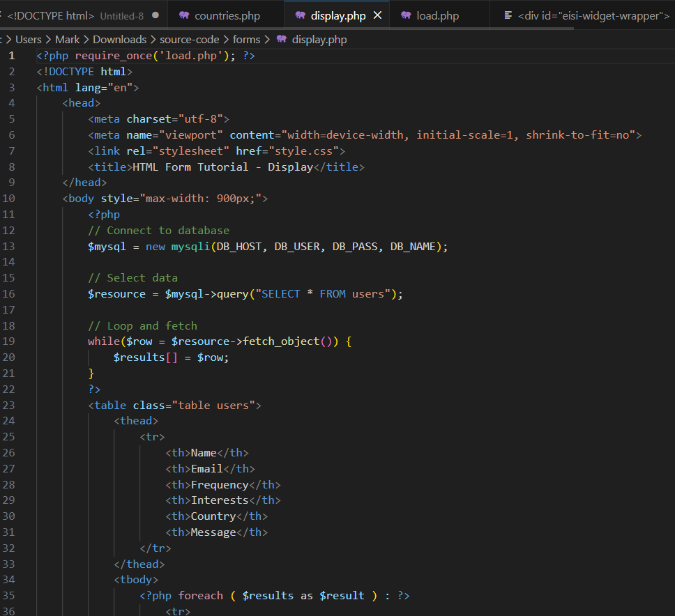Switch to the load.php tab
Image resolution: width=675 pixels, height=616 pixels.
(437, 16)
